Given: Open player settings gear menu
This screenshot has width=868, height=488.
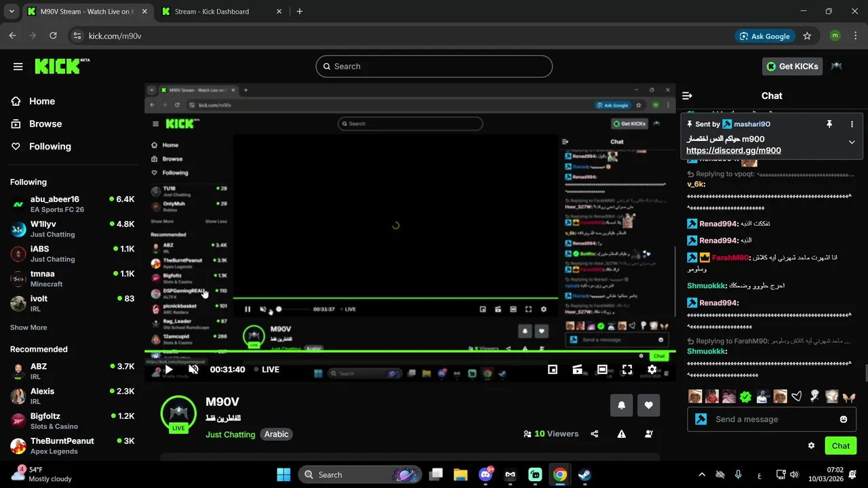Looking at the screenshot, I should (x=652, y=369).
